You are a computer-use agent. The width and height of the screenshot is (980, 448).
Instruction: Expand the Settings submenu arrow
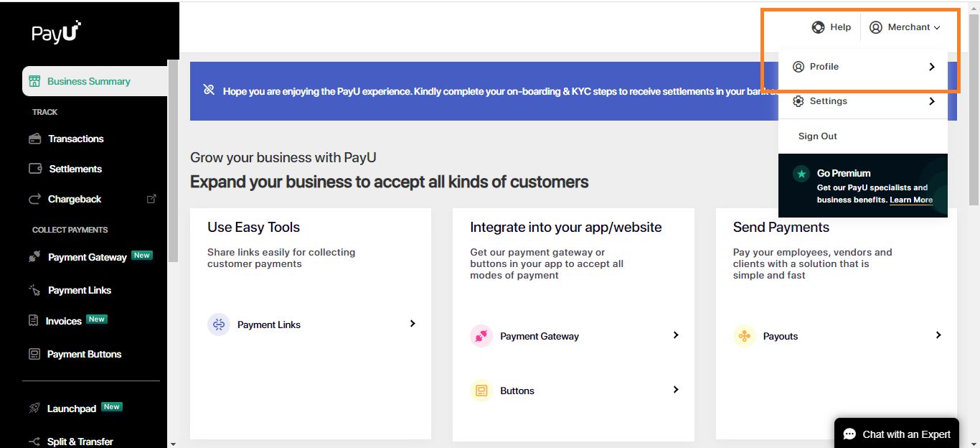point(932,101)
